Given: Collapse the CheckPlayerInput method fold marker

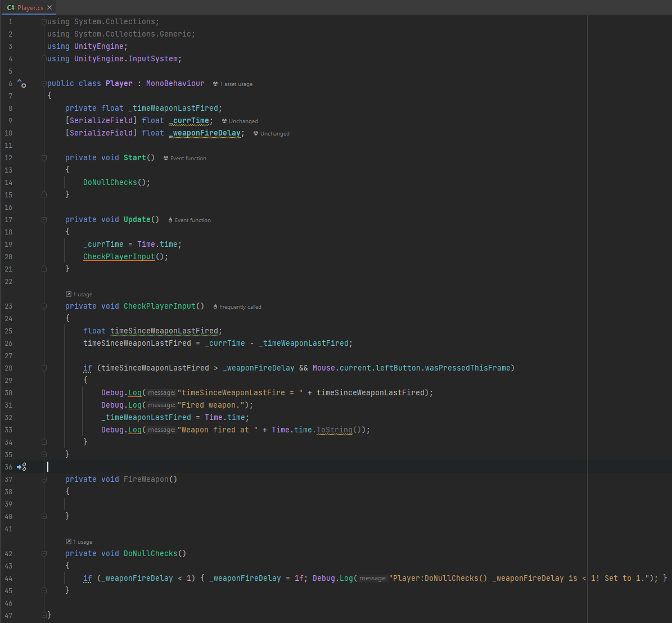Looking at the screenshot, I should click(x=44, y=306).
